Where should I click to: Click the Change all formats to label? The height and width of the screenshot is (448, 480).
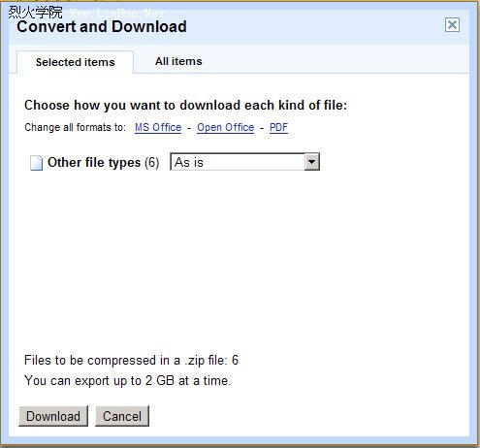(75, 127)
